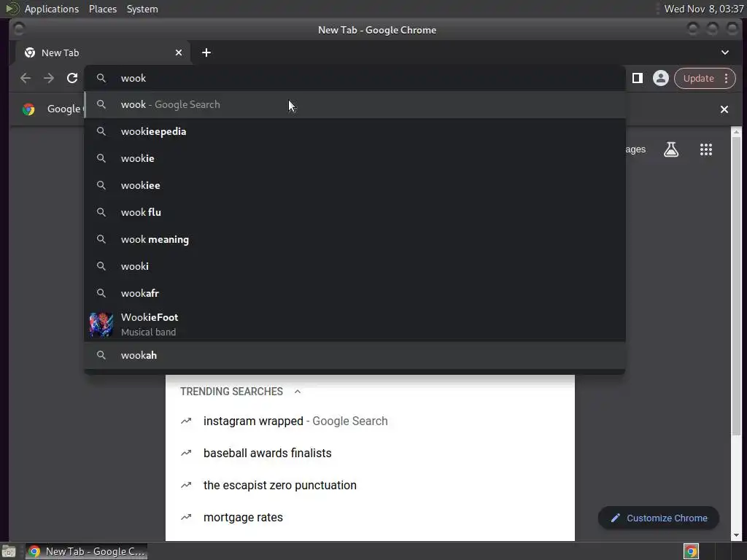
Task: Click the show desktop icon in the bottom panel
Action: coord(9,551)
